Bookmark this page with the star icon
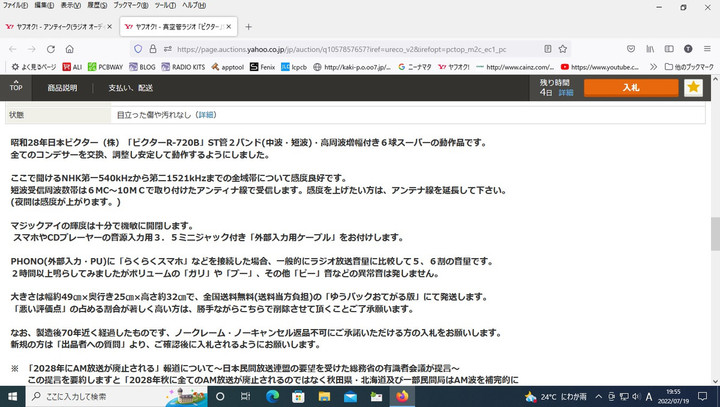 (x=560, y=48)
